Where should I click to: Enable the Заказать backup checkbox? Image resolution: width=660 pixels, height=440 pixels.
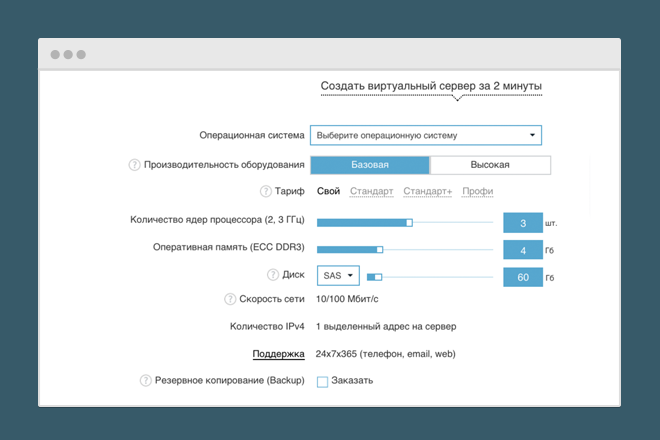[x=322, y=381]
